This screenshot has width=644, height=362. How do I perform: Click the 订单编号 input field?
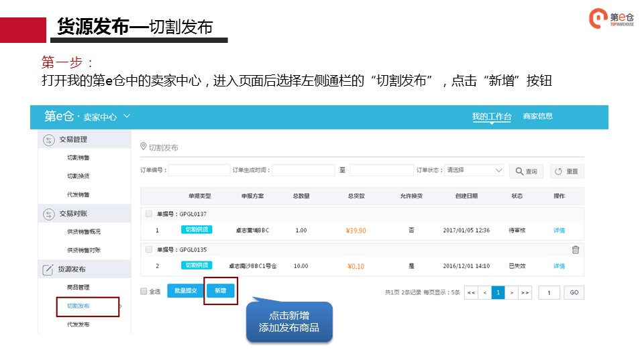(199, 170)
